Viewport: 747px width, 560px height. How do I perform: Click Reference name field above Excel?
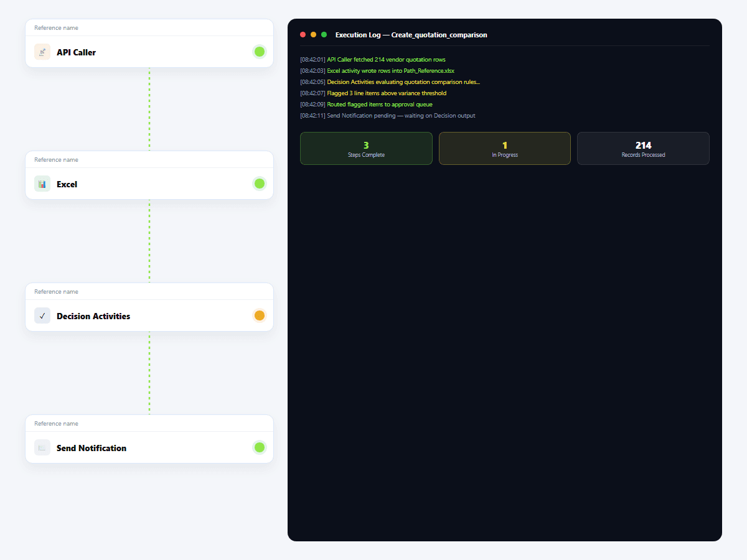(149, 160)
